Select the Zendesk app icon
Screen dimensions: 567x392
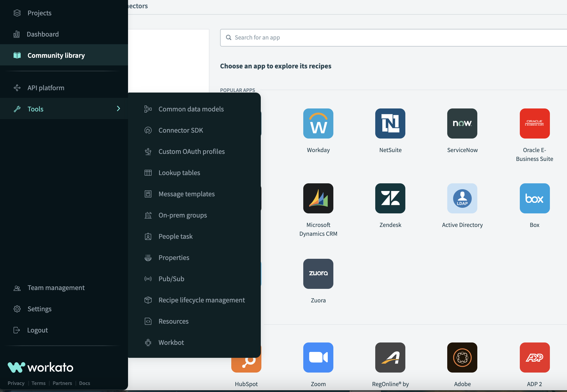point(390,198)
